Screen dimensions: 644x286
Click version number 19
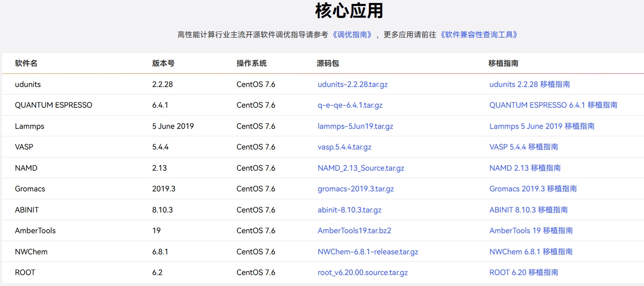tap(157, 231)
